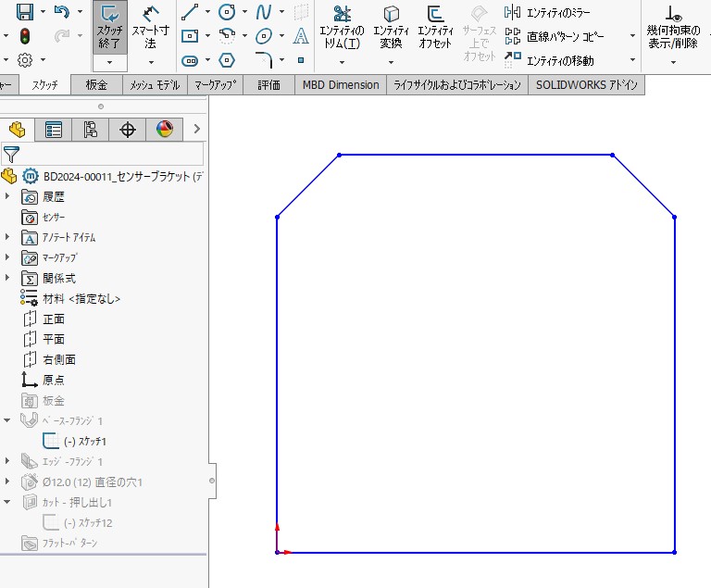The height and width of the screenshot is (588, 711).
Task: Open dropdown under Smart Dimension
Action: point(151,63)
